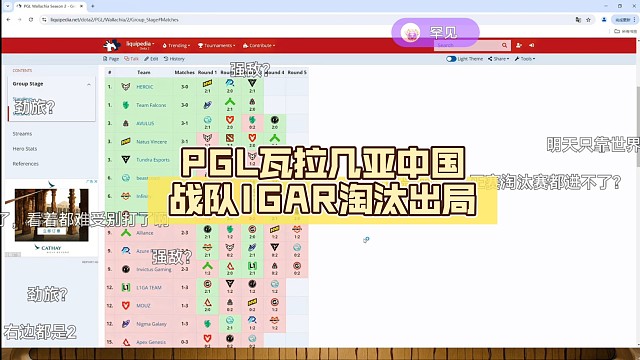Click the Nigma Galaxy logo icon
This screenshot has width=640, height=360.
click(126, 324)
